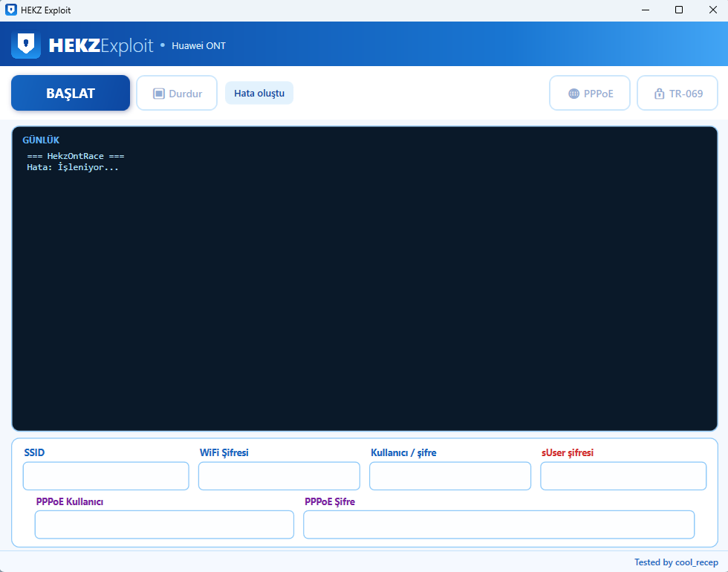
Task: Start the exploit with BAŞLAT button
Action: tap(71, 93)
